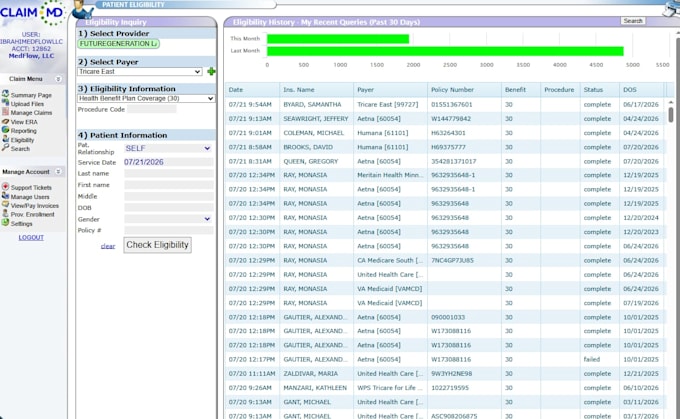Click the Check Eligibility button
The width and height of the screenshot is (680, 419).
[157, 245]
